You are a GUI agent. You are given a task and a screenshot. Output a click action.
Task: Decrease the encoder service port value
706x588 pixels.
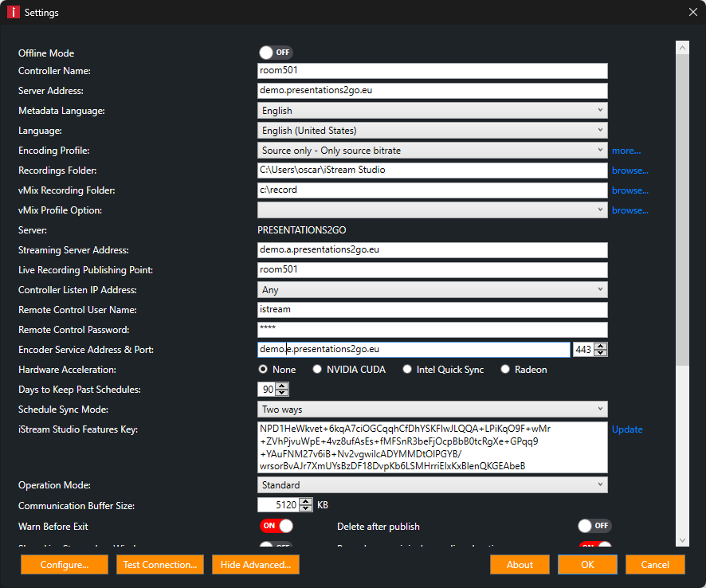click(601, 352)
